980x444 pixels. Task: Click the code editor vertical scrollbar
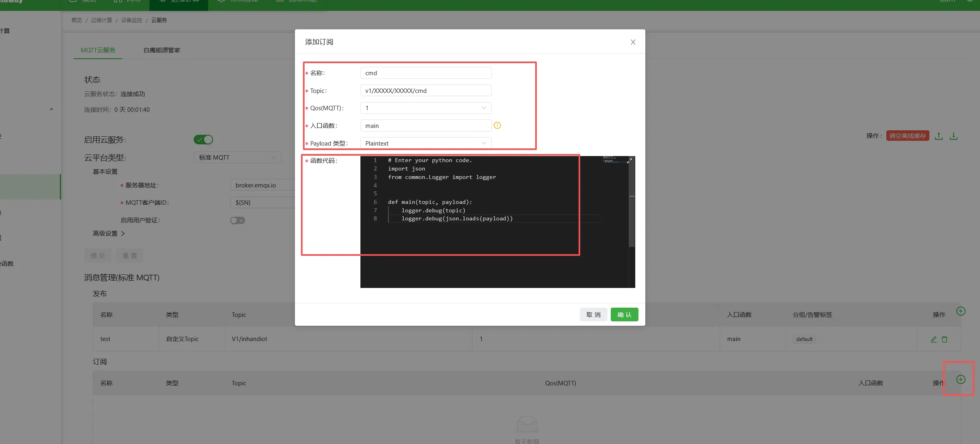(632, 221)
